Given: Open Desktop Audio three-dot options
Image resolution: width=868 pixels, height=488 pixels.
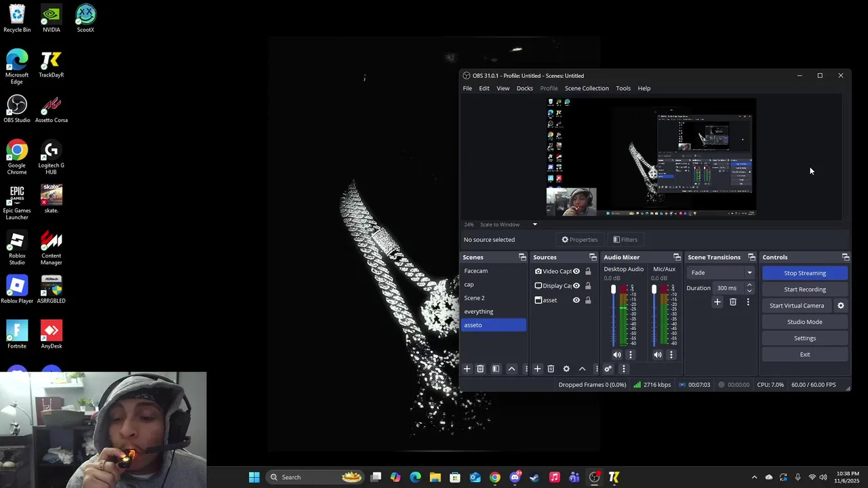Looking at the screenshot, I should pos(630,354).
